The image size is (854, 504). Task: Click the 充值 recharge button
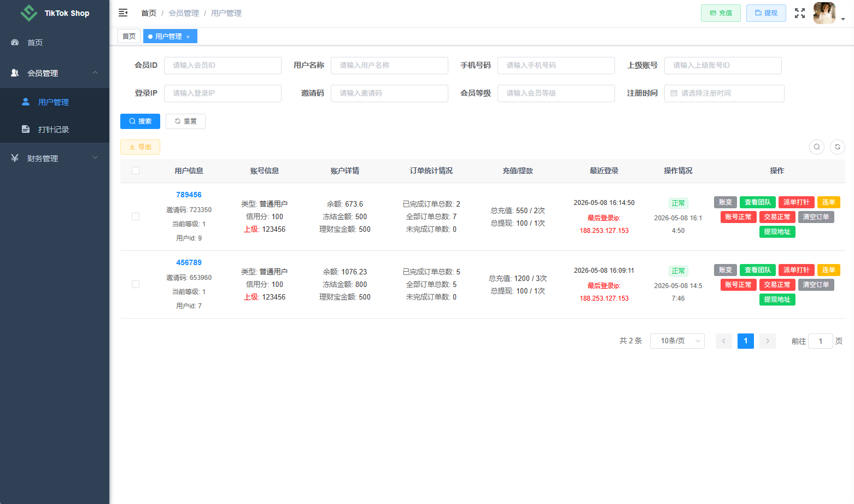[721, 13]
